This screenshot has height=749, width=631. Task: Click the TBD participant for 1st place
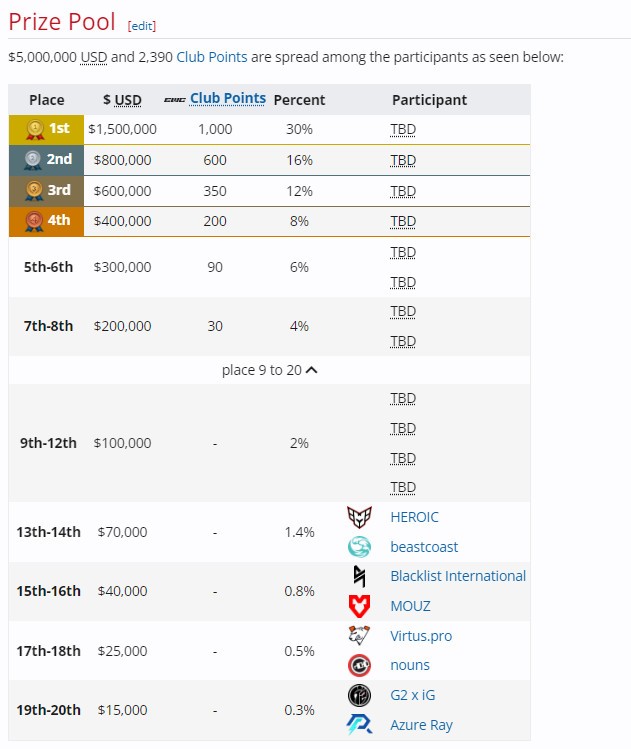403,130
